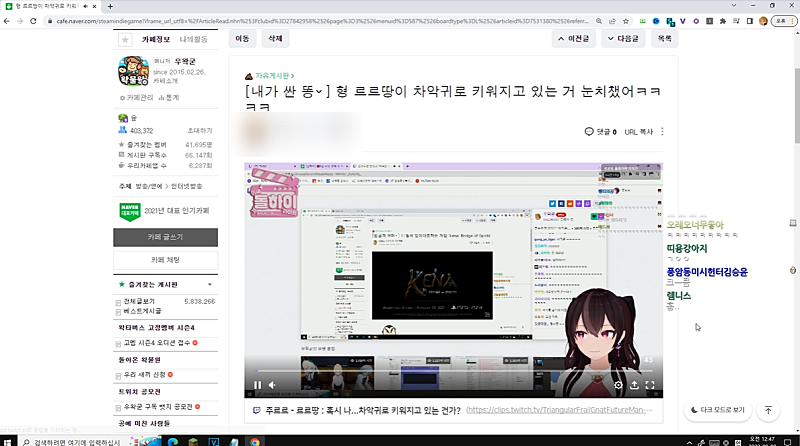Open the article's three-dot more menu
This screenshot has height=446, width=800.
pos(663,132)
